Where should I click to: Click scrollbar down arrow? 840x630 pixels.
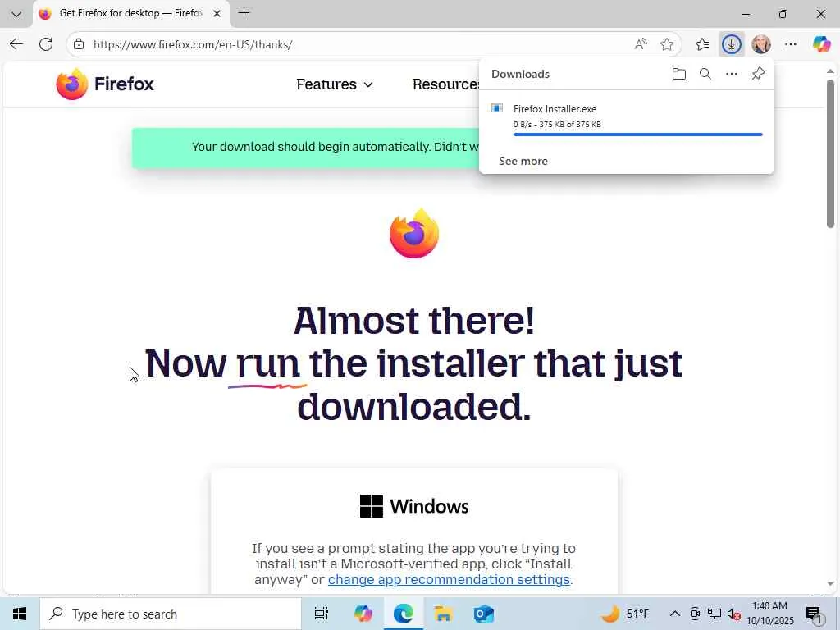(x=830, y=583)
